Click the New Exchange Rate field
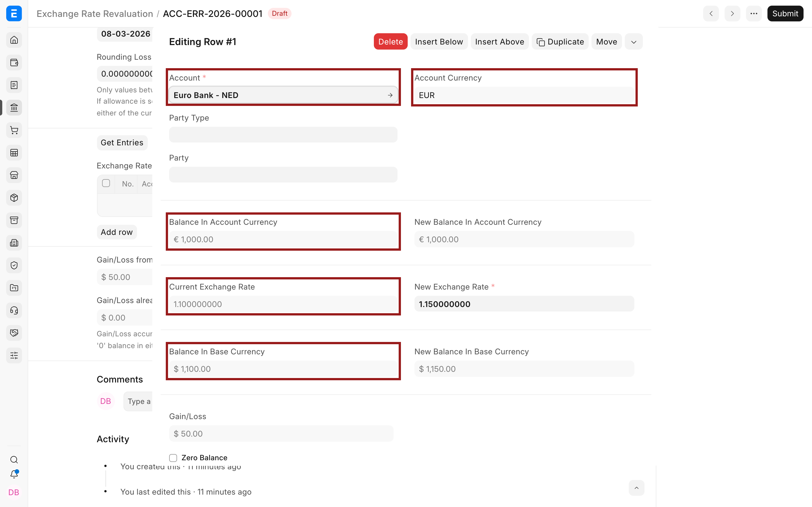812x507 pixels. pyautogui.click(x=524, y=304)
